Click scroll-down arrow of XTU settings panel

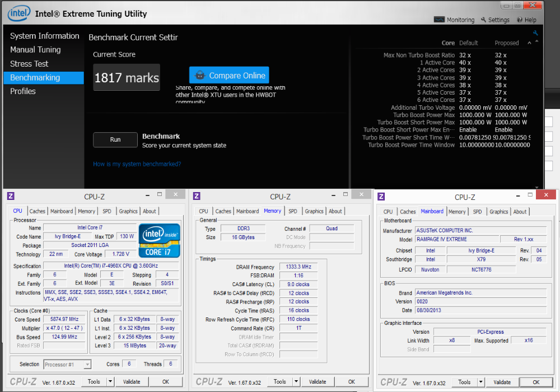tap(536, 186)
